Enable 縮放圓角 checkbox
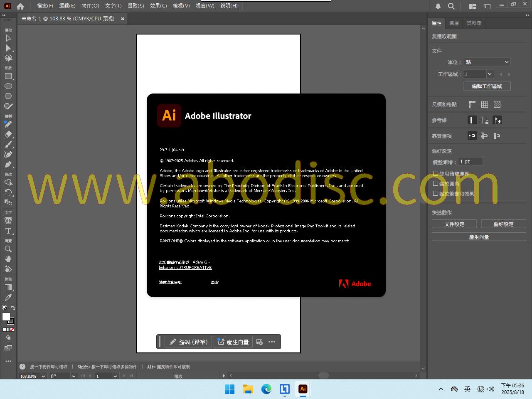The width and height of the screenshot is (532, 399). (436, 183)
